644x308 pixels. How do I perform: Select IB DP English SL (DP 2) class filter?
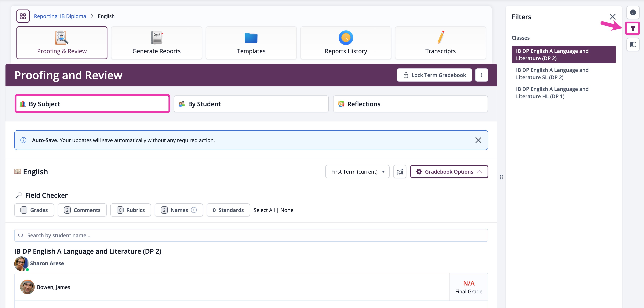pyautogui.click(x=552, y=74)
